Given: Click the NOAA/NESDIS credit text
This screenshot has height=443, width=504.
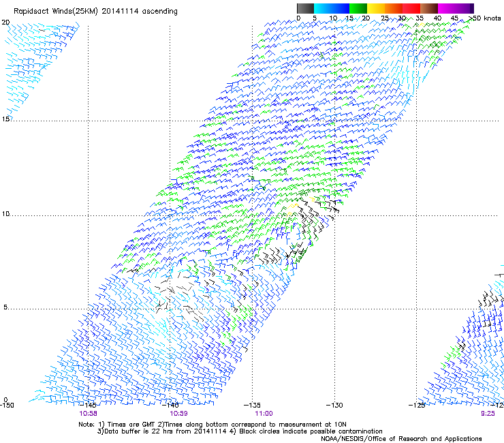Looking at the screenshot, I should coord(401,439).
